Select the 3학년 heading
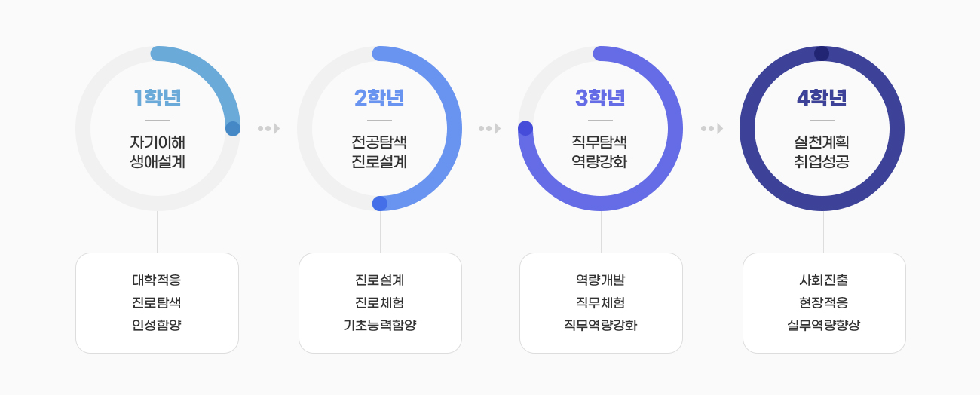 (600, 98)
